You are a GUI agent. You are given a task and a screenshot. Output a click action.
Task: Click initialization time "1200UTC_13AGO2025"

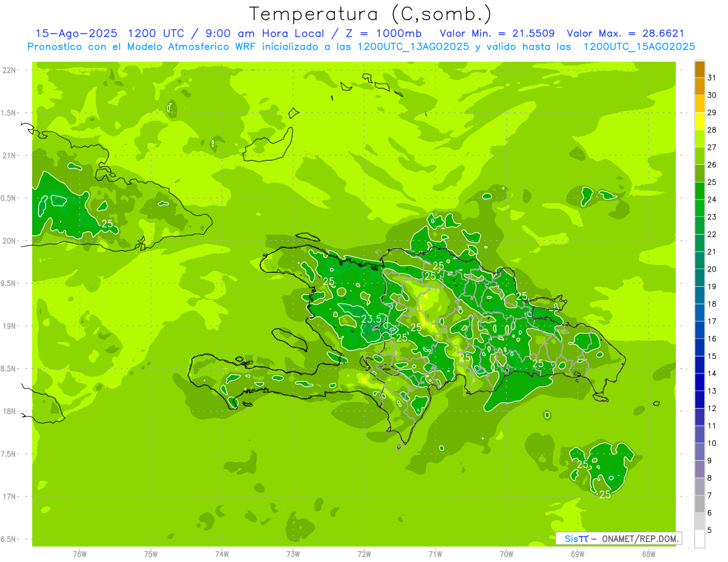(x=413, y=47)
